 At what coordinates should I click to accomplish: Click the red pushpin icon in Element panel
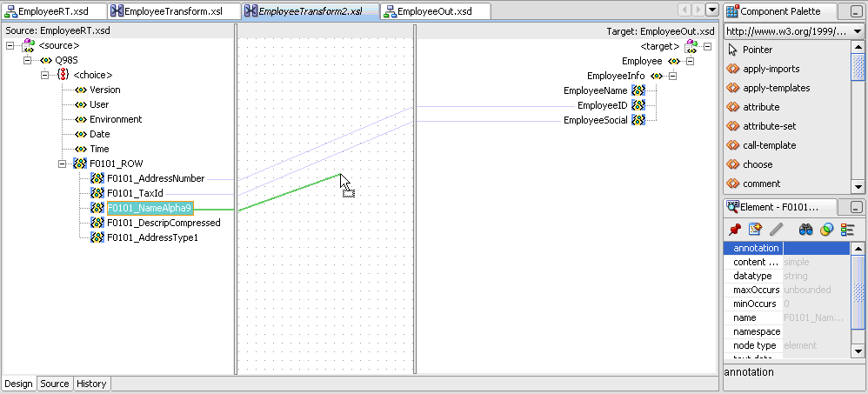(x=735, y=229)
